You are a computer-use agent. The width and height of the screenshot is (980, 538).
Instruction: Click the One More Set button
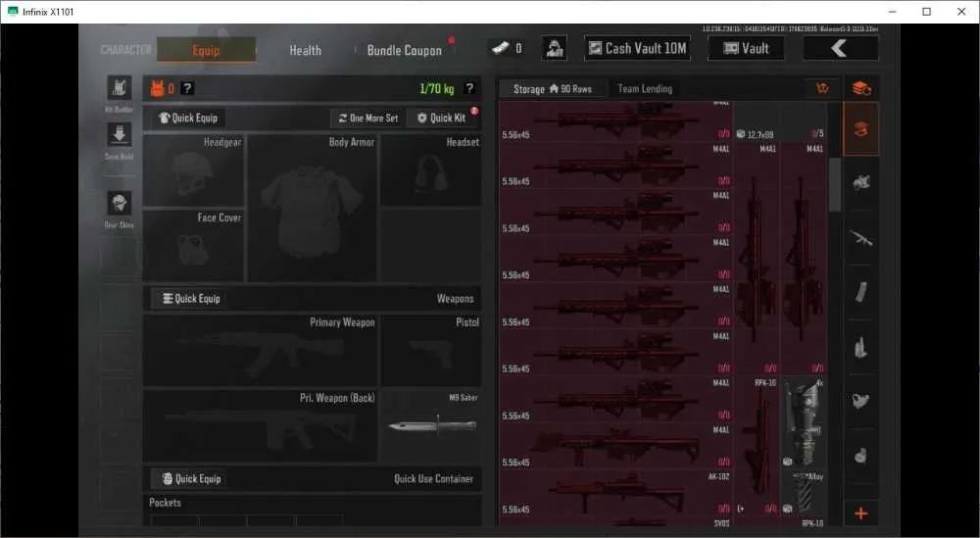coord(368,119)
